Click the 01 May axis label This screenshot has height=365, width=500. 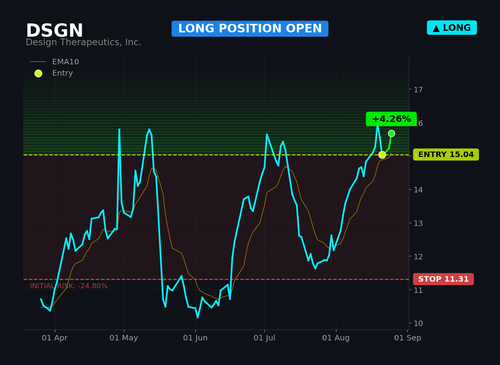pos(123,338)
